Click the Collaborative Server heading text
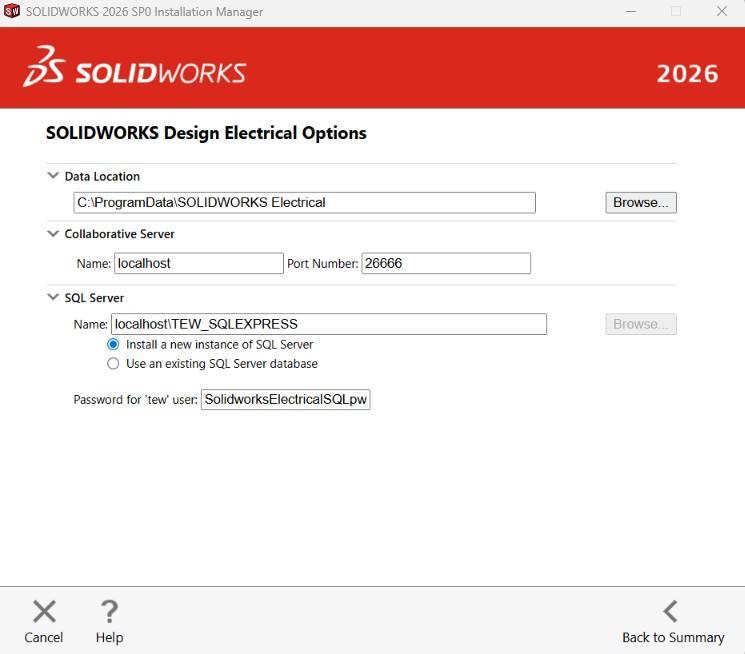745x654 pixels. pyautogui.click(x=120, y=234)
